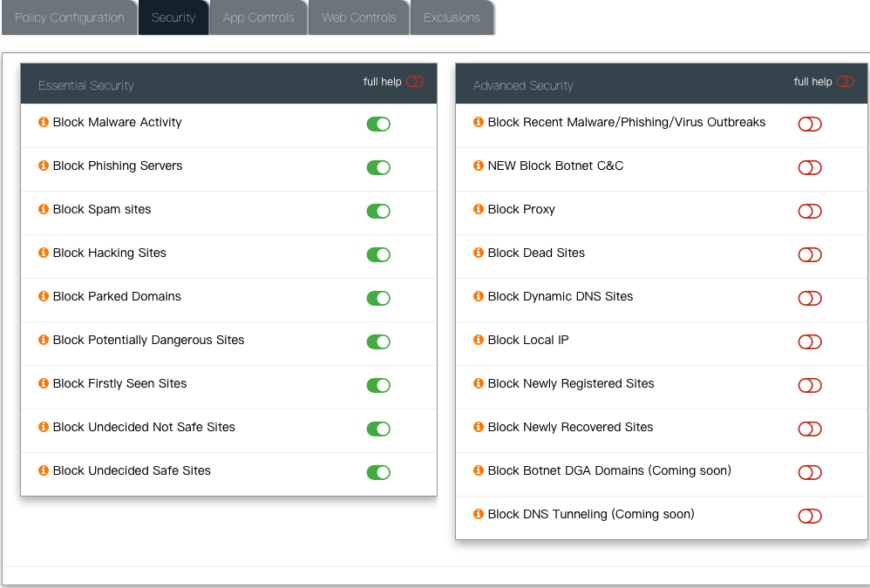Screen dimensions: 870x588
Task: Show info for NEW Block Botnet C&C
Action: point(479,166)
